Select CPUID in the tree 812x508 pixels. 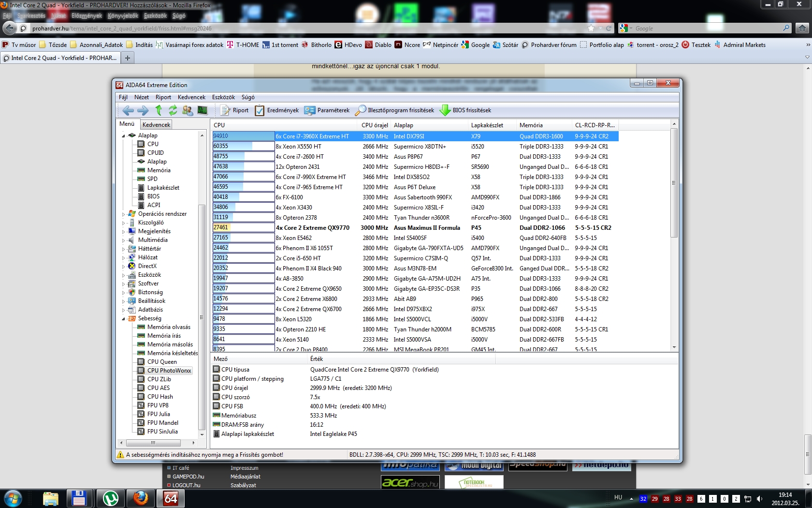[155, 153]
